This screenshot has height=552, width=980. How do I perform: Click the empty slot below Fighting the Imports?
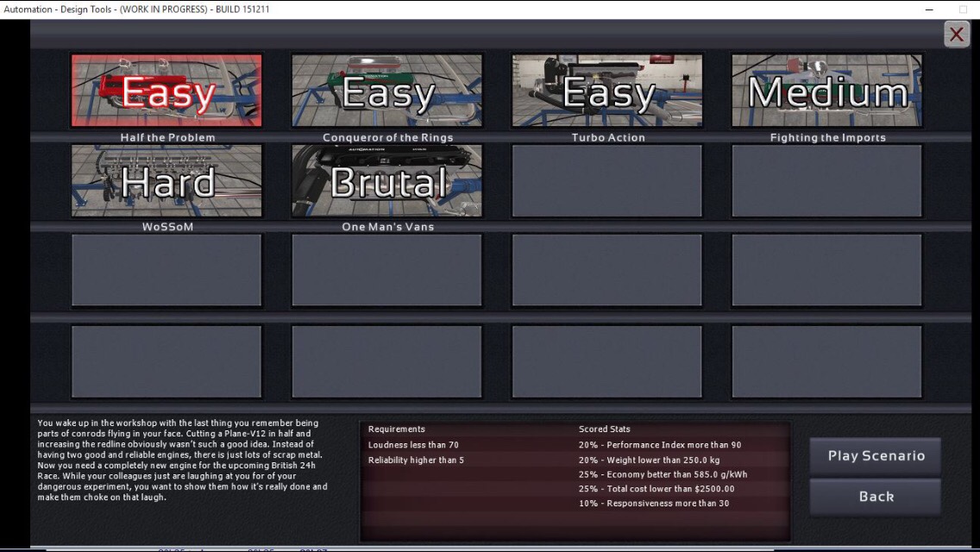click(x=826, y=180)
